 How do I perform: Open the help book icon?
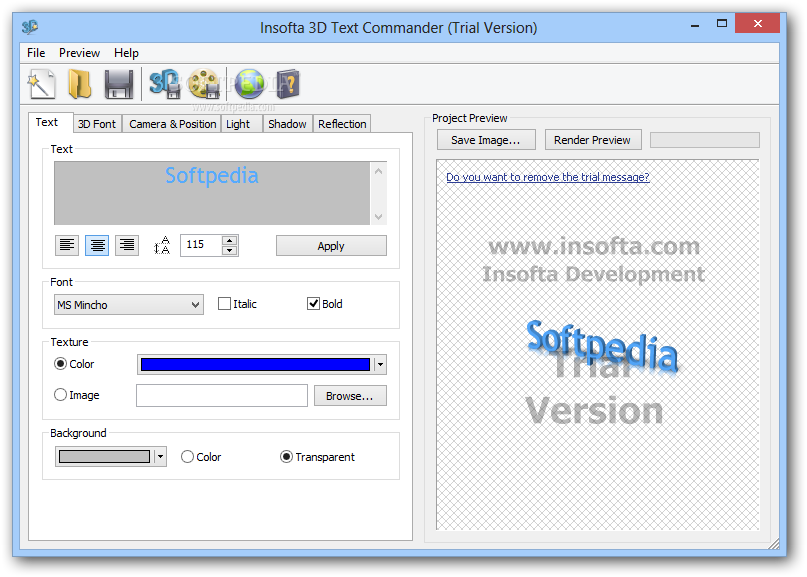[x=287, y=83]
